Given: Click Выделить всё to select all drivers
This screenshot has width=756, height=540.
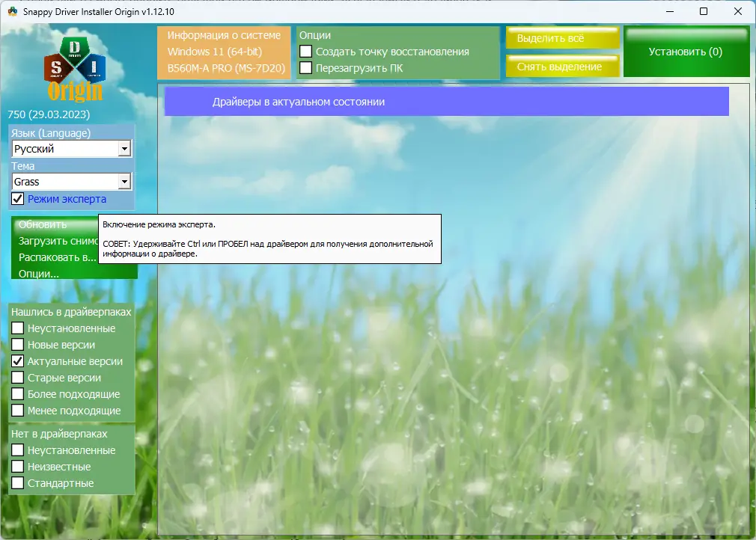Looking at the screenshot, I should point(562,37).
